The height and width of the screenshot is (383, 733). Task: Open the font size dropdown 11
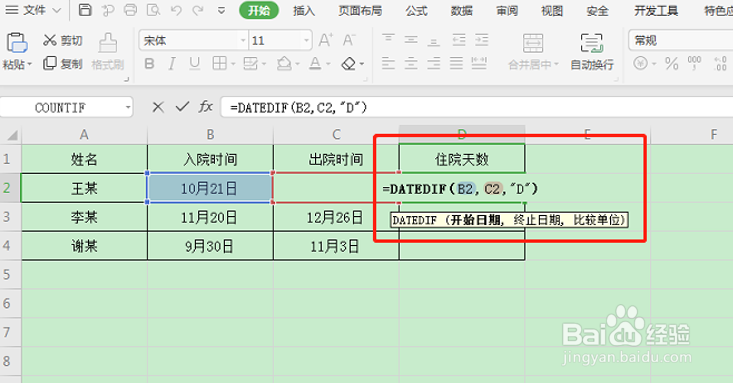pyautogui.click(x=306, y=41)
